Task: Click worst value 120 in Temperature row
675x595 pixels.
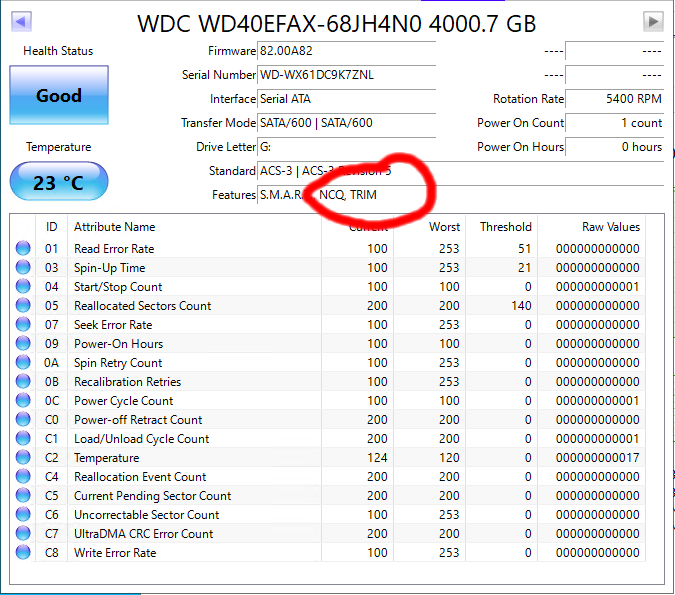Action: [x=449, y=458]
